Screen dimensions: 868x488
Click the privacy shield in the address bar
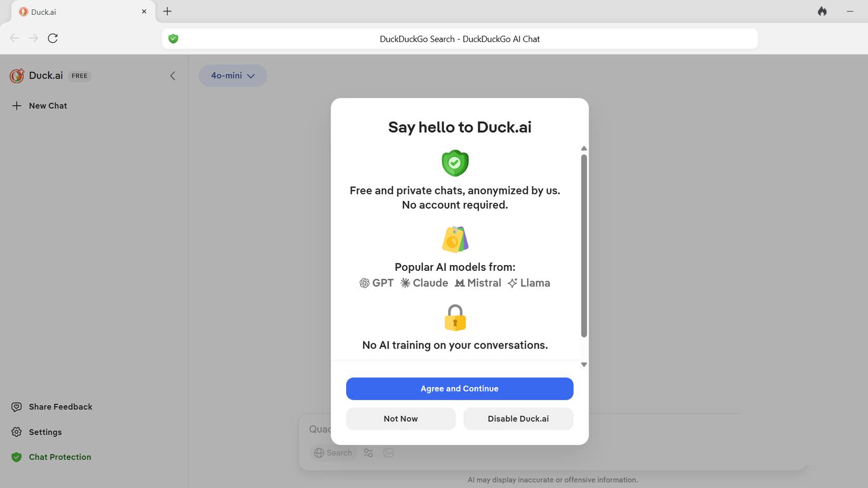(173, 38)
